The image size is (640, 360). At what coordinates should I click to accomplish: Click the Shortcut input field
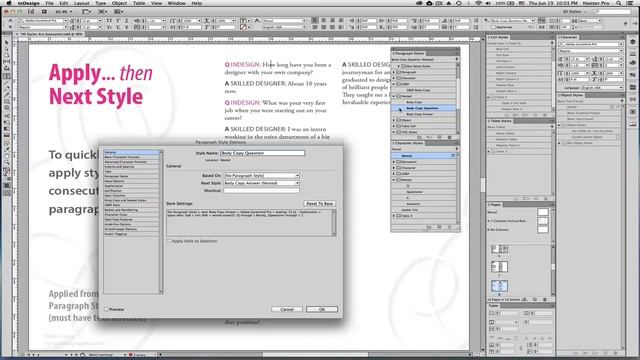tap(262, 190)
